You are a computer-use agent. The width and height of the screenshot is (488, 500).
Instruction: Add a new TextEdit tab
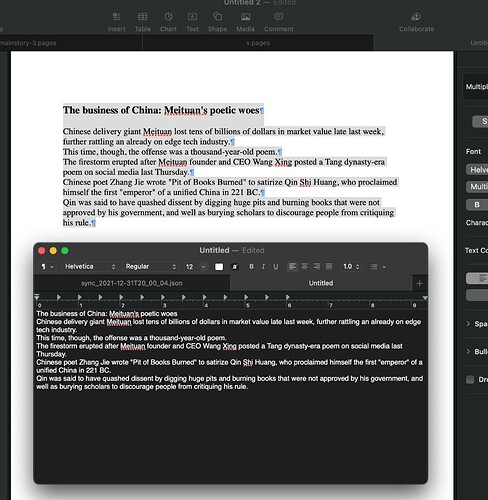point(419,283)
